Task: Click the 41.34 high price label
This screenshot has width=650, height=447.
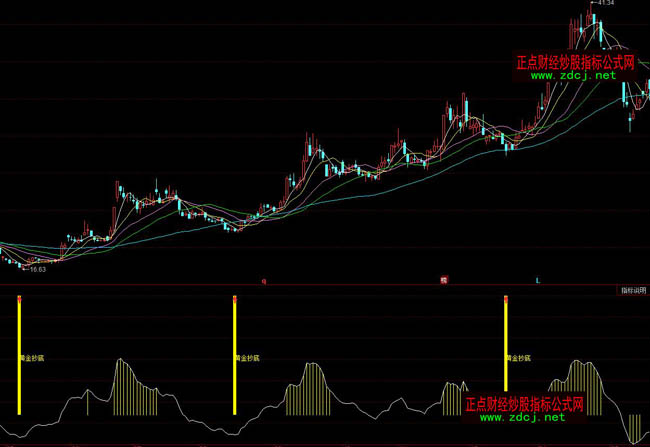Action: pyautogui.click(x=607, y=4)
